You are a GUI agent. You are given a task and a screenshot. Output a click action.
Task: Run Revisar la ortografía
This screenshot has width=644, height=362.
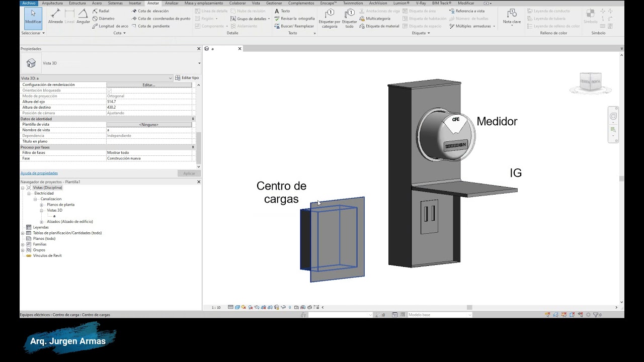(x=294, y=19)
